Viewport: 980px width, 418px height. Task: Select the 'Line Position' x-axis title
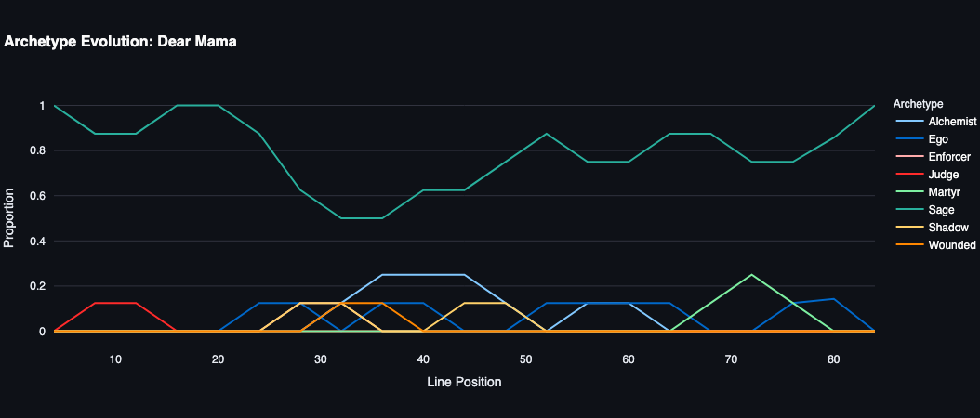click(x=464, y=382)
